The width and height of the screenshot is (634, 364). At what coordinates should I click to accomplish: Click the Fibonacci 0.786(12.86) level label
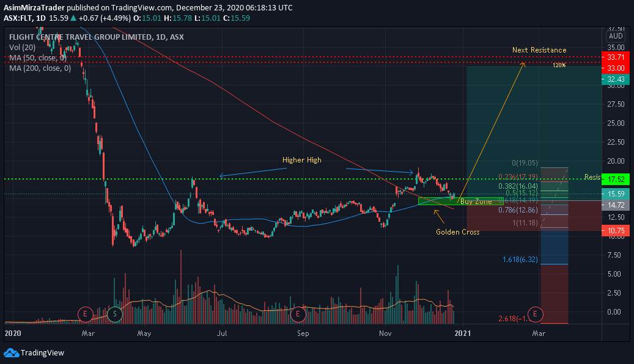point(518,210)
